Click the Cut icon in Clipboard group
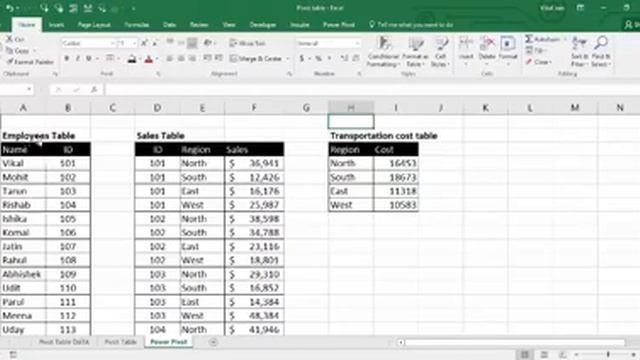Image resolution: width=640 pixels, height=360 pixels. pos(9,39)
